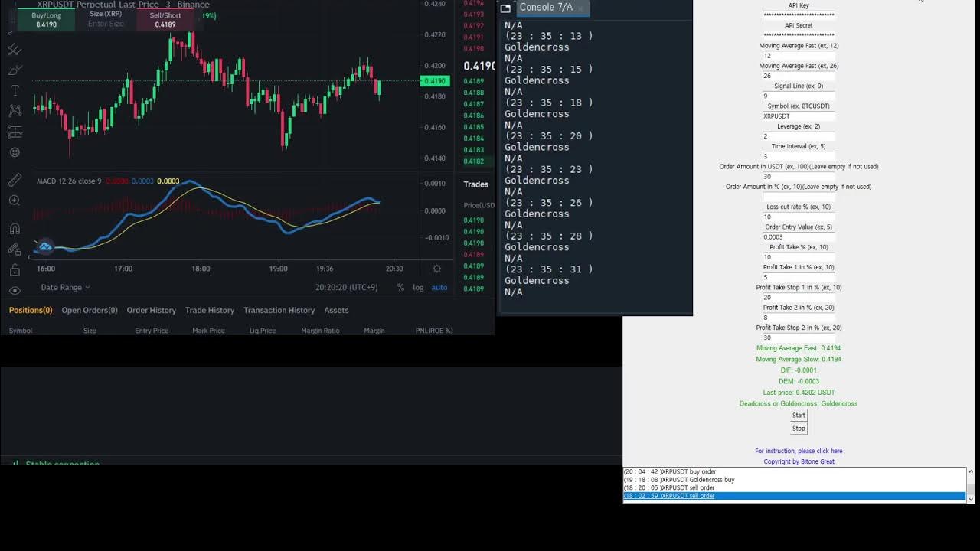Click the API Key input field
Viewport: 980px width, 551px height.
(799, 15)
